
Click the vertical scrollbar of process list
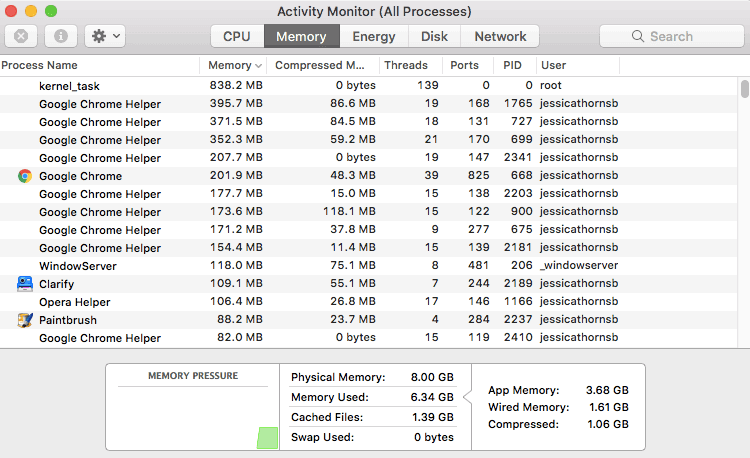click(744, 89)
